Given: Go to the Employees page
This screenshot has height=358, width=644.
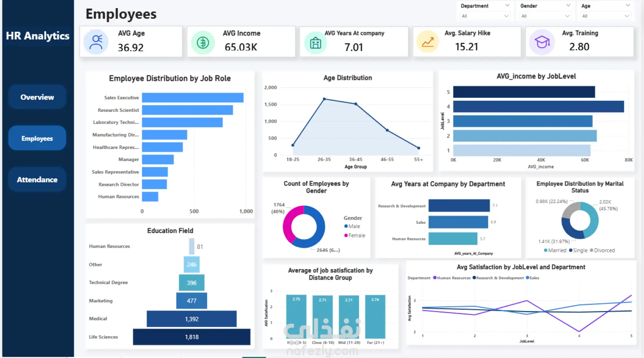Looking at the screenshot, I should click(x=37, y=138).
